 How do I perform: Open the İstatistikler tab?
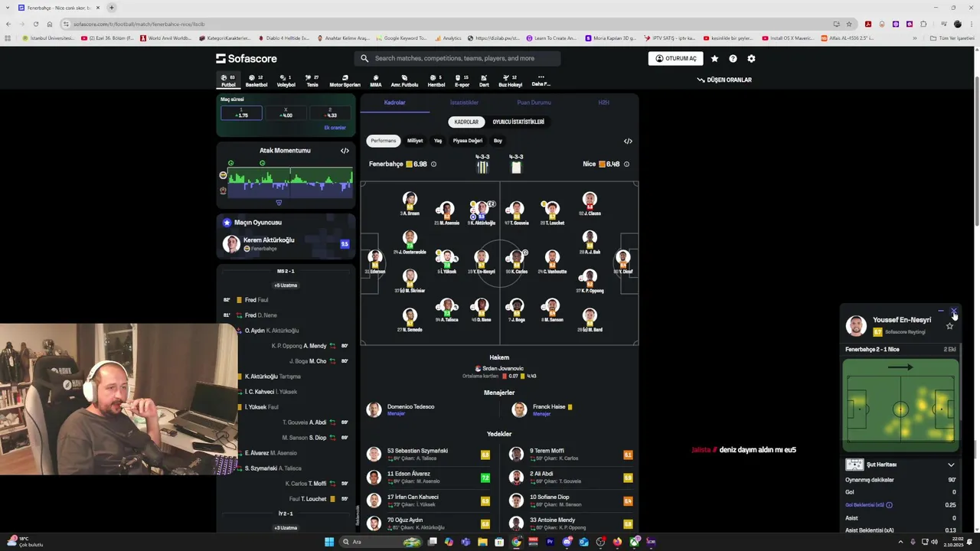click(x=464, y=103)
